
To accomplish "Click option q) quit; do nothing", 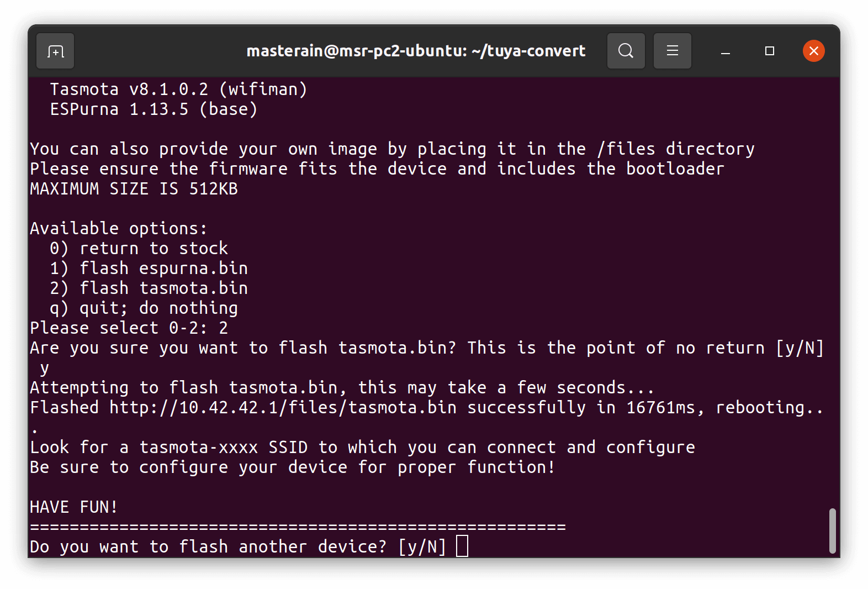I will pos(144,308).
